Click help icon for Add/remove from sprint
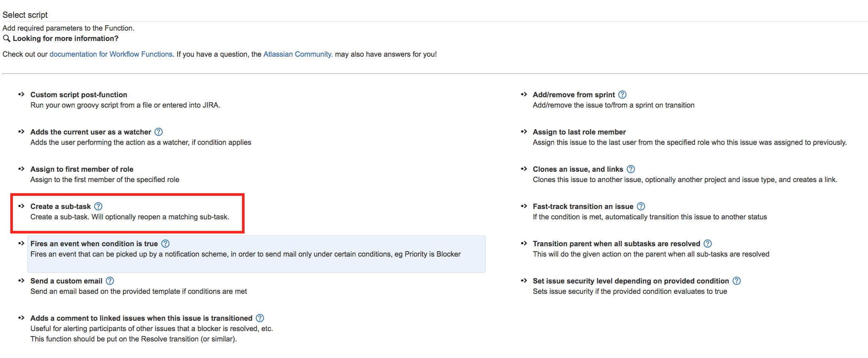The width and height of the screenshot is (868, 358). click(x=622, y=95)
